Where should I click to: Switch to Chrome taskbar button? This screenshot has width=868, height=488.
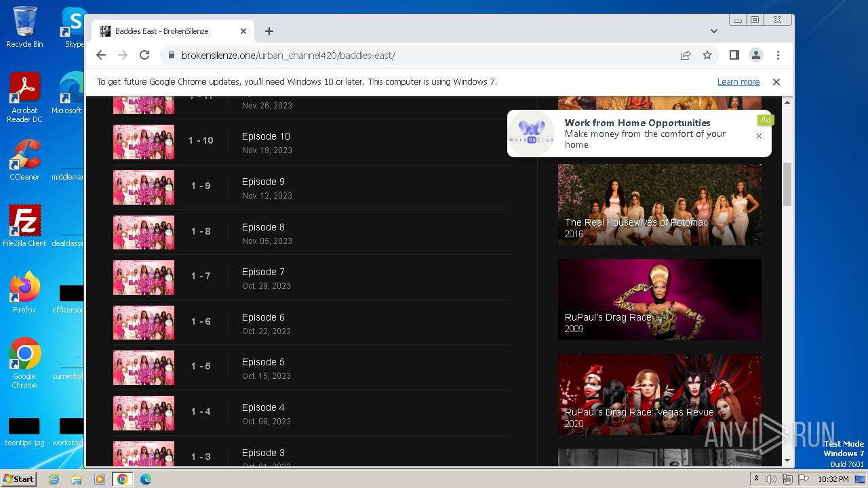[x=123, y=479]
